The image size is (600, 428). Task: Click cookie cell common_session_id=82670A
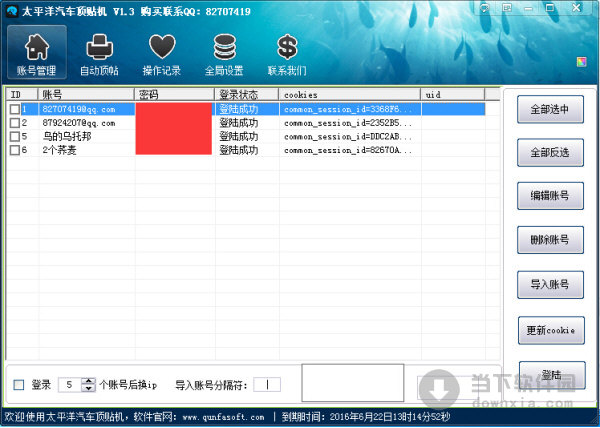348,150
